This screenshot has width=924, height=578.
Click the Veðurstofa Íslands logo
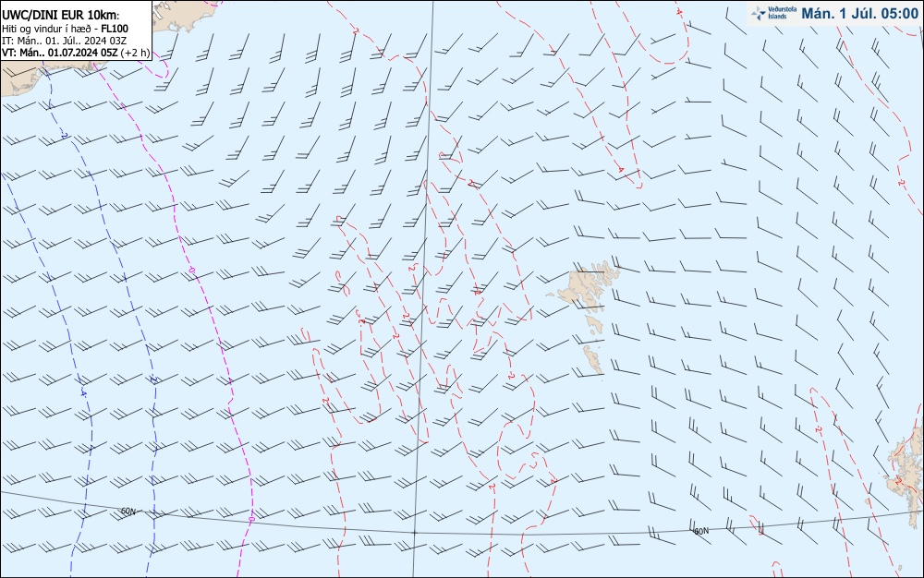tap(773, 13)
